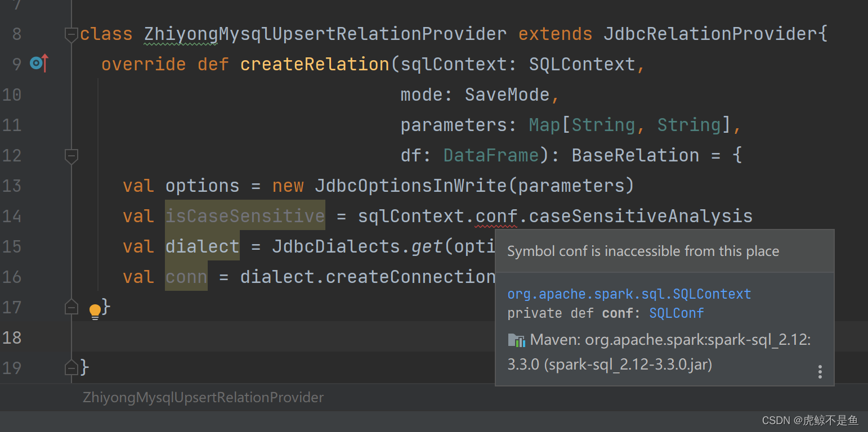
Task: Click the createRelation method name
Action: tap(315, 64)
